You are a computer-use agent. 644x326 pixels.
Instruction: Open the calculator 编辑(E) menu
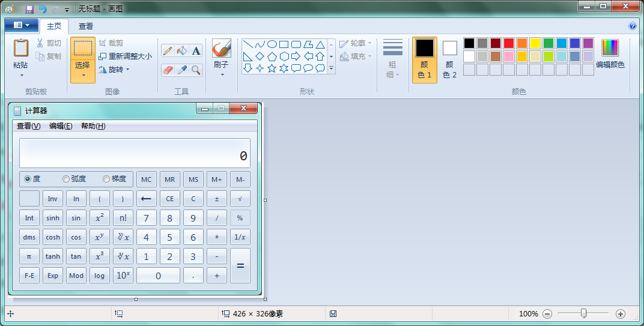[x=61, y=126]
